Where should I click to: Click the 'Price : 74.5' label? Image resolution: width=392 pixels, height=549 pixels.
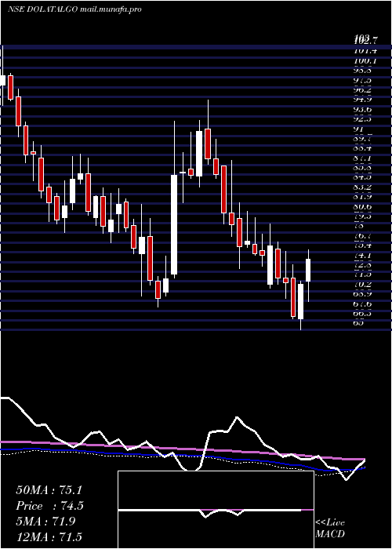[49, 506]
